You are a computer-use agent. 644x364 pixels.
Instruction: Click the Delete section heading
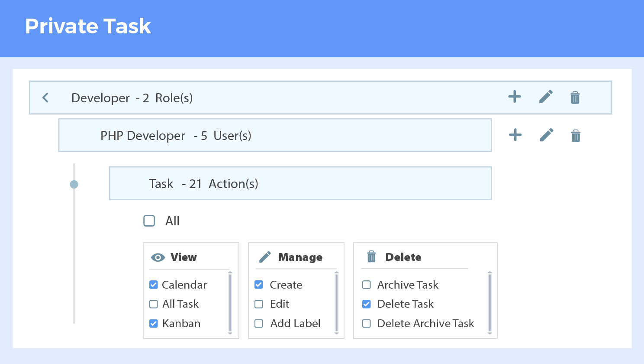point(403,257)
